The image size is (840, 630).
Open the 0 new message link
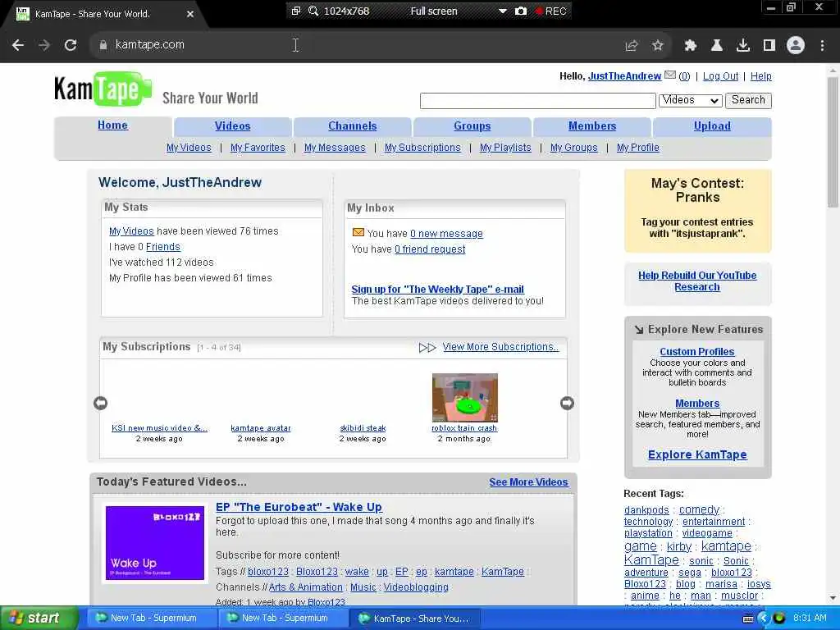pyautogui.click(x=446, y=234)
